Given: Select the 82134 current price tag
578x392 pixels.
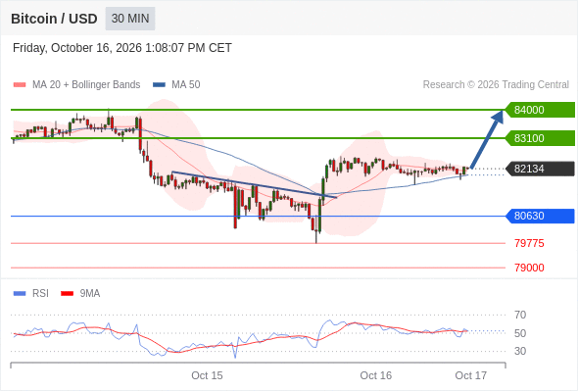Looking at the screenshot, I should 540,169.
